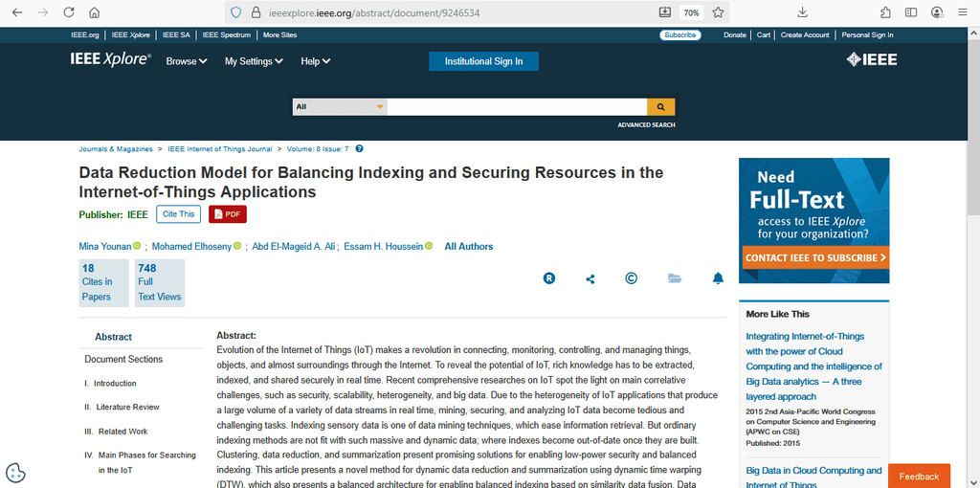Jump to section I. Introduction

pyautogui.click(x=110, y=384)
